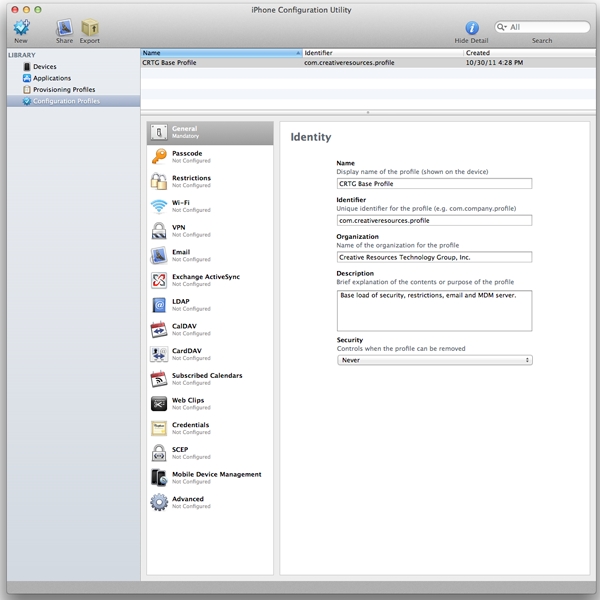Viewport: 600px width, 600px height.
Task: Click the Export toolbar icon
Action: pos(90,27)
